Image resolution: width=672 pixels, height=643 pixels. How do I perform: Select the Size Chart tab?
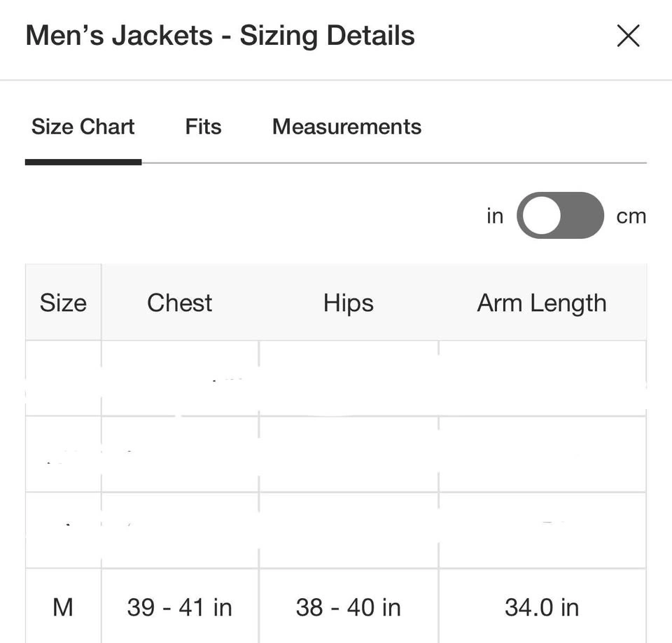click(83, 127)
